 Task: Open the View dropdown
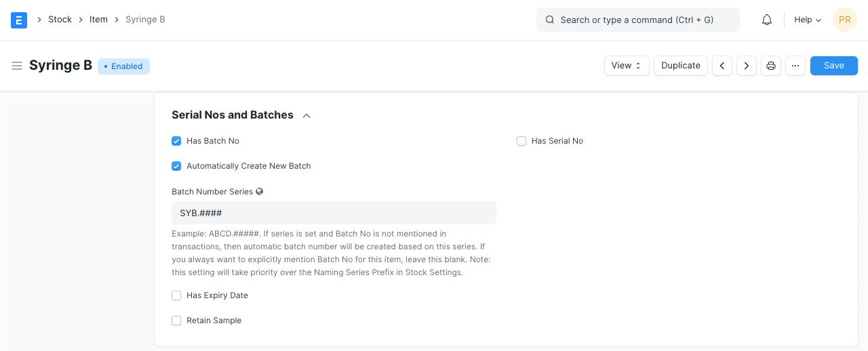[626, 66]
